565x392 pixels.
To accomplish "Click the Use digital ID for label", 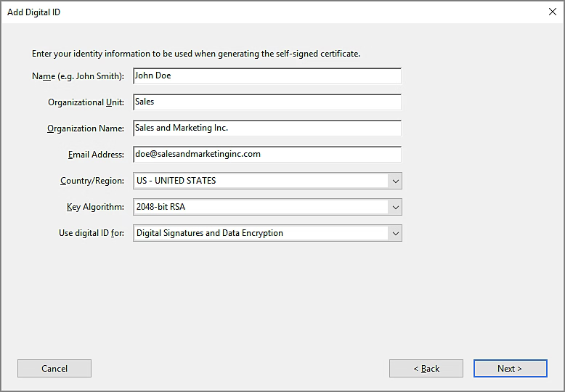I will click(x=92, y=233).
